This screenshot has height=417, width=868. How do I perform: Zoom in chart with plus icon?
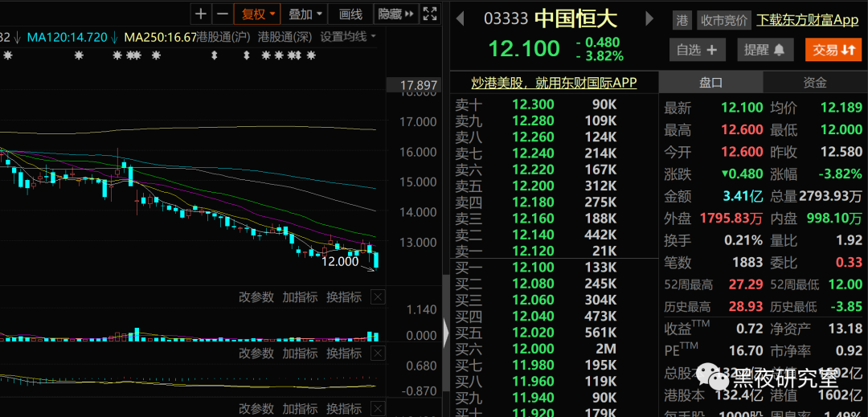(x=202, y=14)
